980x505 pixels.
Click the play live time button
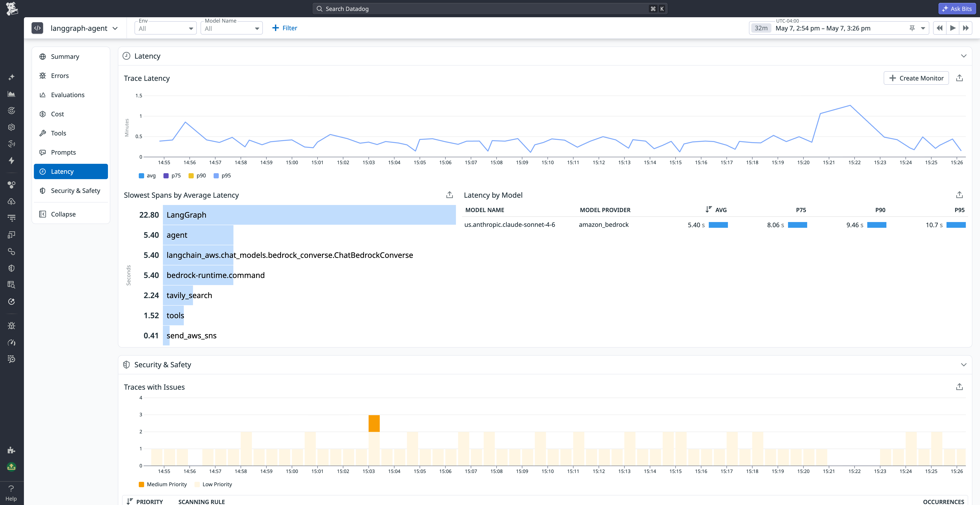953,28
